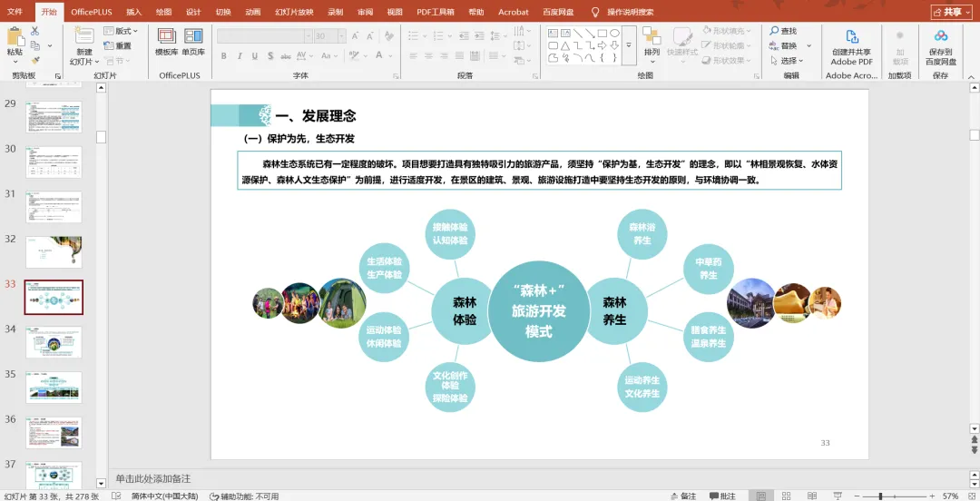
Task: Open the font name dropdown
Action: pyautogui.click(x=309, y=36)
